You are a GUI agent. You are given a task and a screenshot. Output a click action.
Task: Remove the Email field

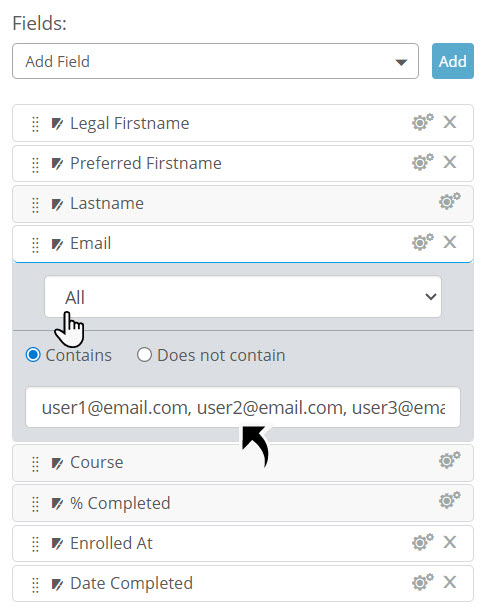(450, 242)
